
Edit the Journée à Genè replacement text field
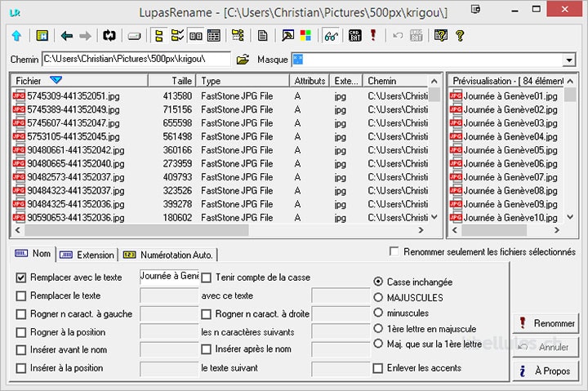coord(169,277)
